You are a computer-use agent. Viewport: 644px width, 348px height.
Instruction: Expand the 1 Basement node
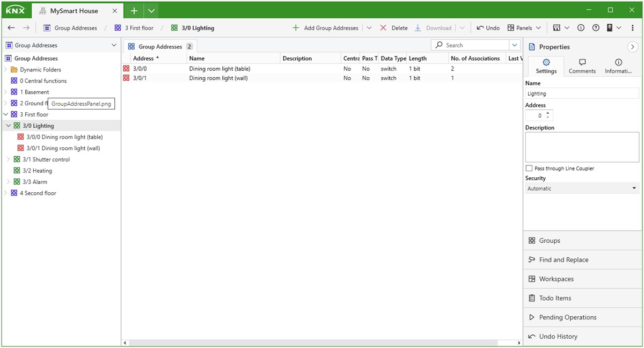(6, 92)
